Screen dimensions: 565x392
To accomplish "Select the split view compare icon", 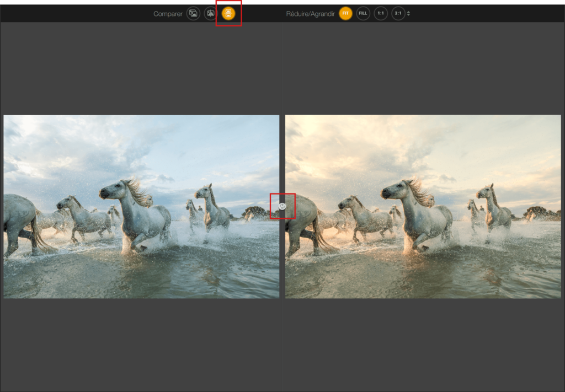I will click(x=210, y=14).
